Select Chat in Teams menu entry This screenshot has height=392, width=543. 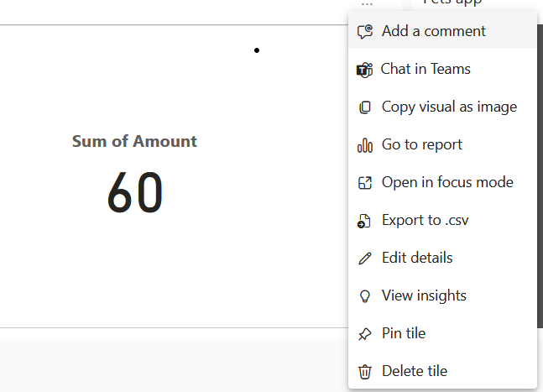[x=442, y=70]
